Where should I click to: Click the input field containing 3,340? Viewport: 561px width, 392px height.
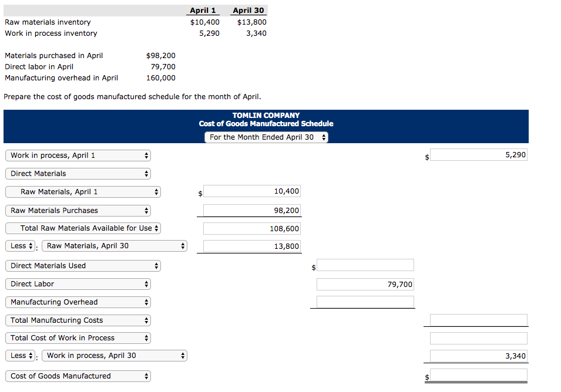[x=479, y=356]
